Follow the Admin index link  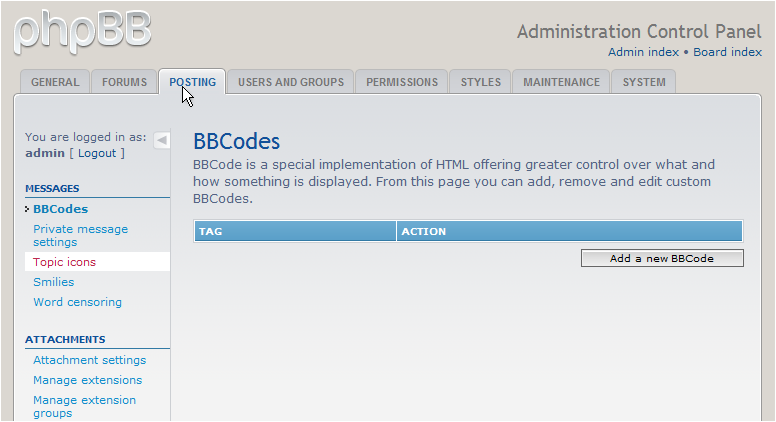tap(643, 52)
